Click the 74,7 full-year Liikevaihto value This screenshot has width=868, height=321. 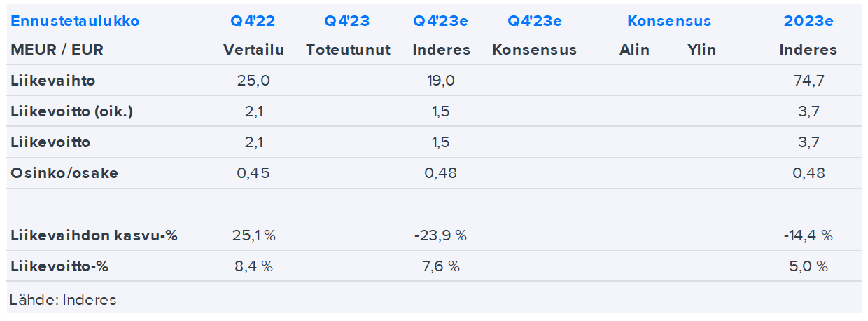[x=810, y=81]
